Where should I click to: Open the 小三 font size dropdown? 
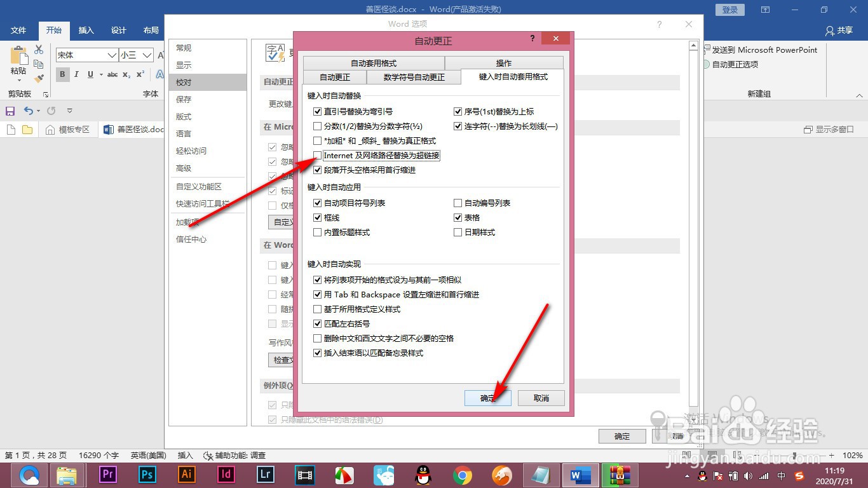click(146, 55)
